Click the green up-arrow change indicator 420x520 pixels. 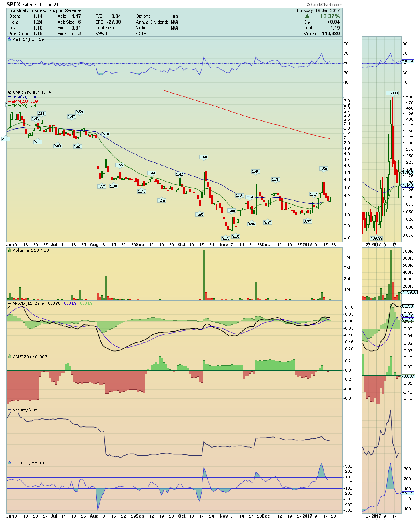pyautogui.click(x=307, y=16)
